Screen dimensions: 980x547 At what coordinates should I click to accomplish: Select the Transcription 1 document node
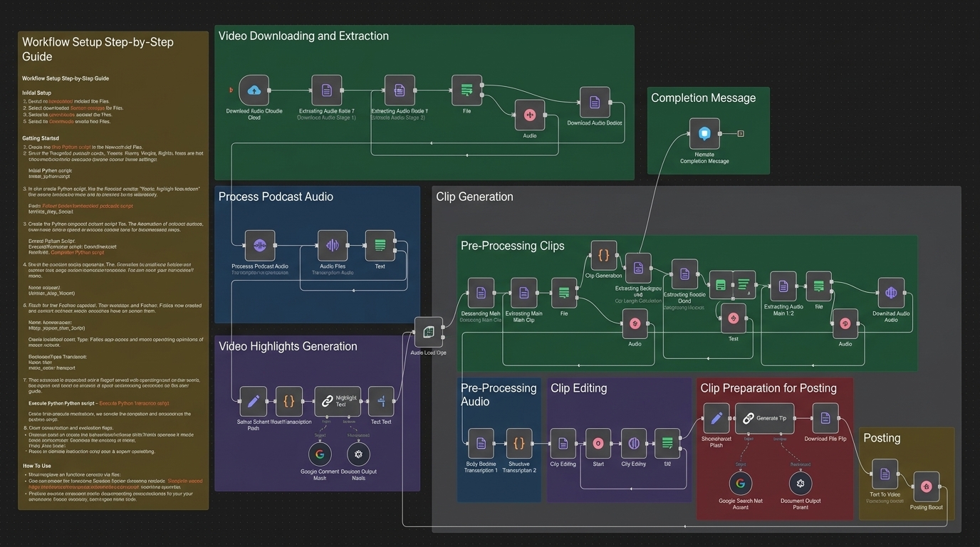click(x=481, y=444)
